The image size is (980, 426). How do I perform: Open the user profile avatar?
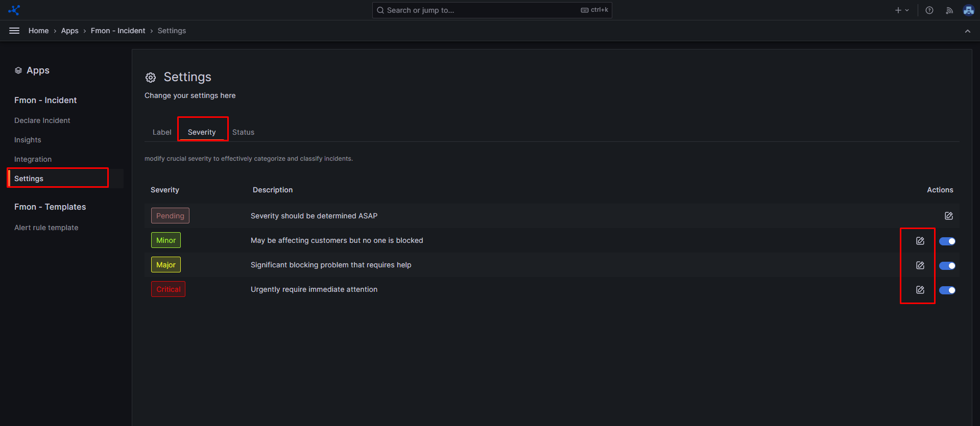pos(968,10)
